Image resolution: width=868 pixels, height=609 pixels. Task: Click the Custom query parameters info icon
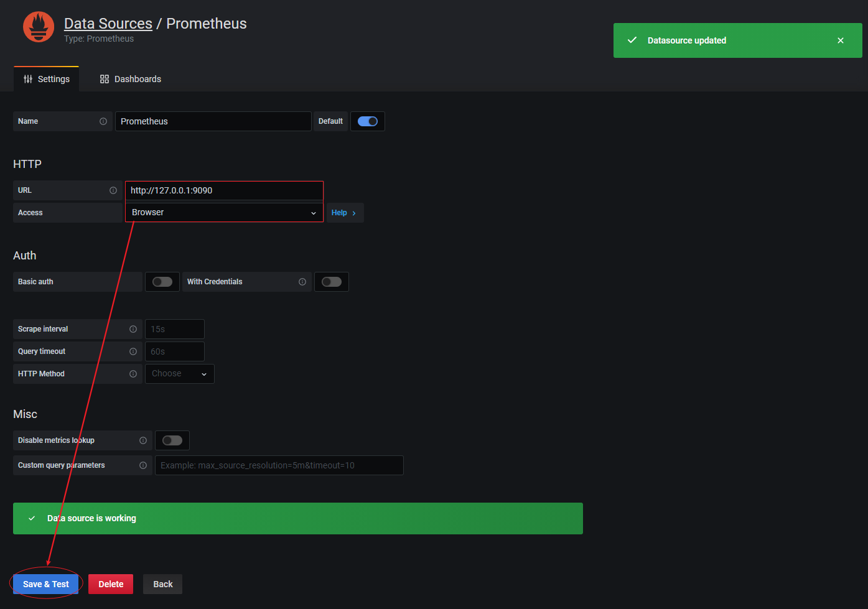(143, 465)
